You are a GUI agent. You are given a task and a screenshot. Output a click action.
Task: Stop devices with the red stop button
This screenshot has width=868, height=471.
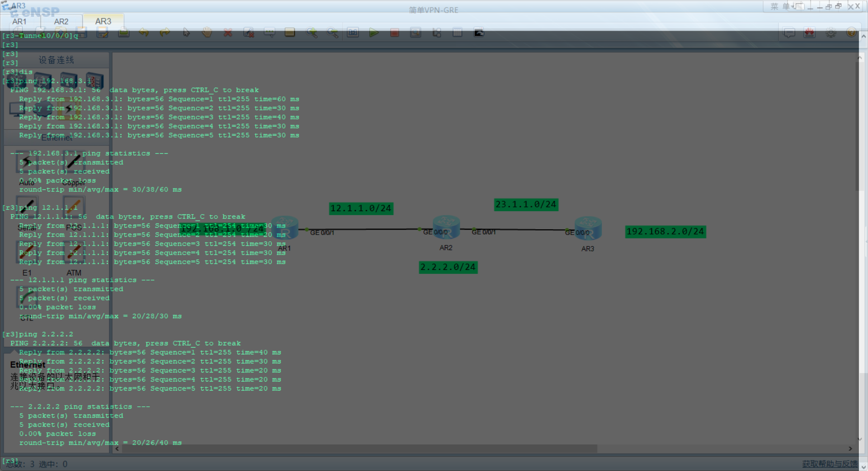point(395,33)
